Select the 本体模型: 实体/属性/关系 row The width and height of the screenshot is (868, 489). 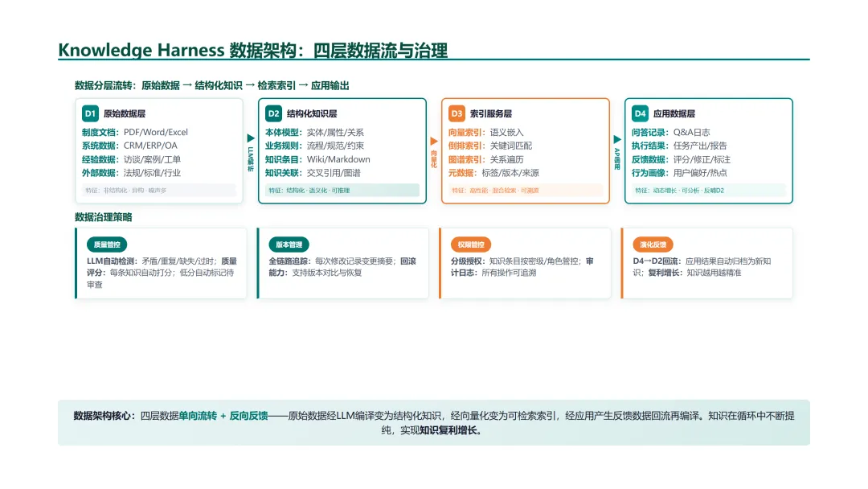click(x=314, y=133)
